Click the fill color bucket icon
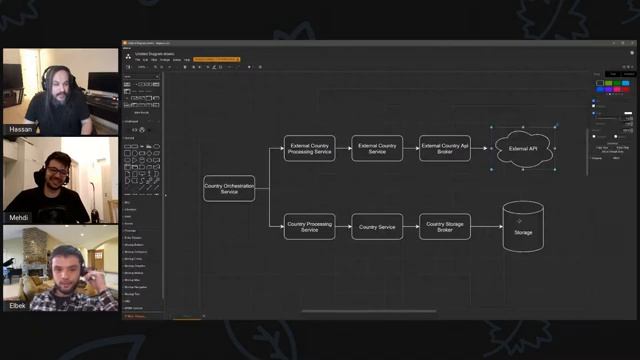 pyautogui.click(x=208, y=67)
